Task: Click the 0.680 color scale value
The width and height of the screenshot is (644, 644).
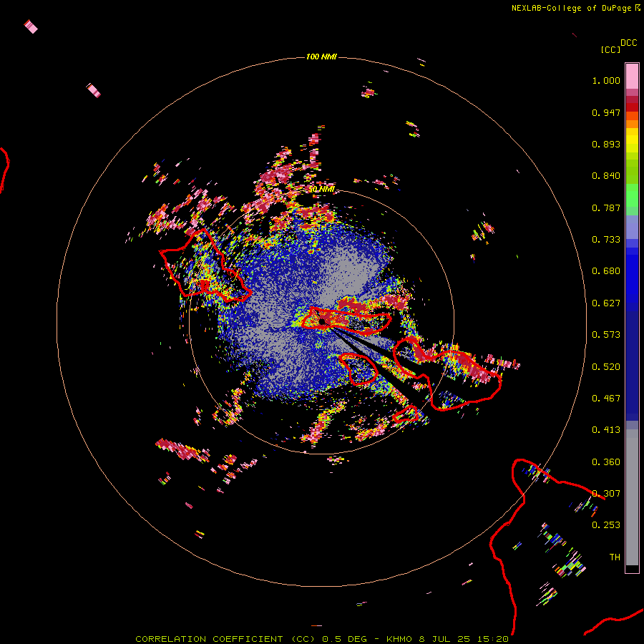Action: (x=606, y=271)
